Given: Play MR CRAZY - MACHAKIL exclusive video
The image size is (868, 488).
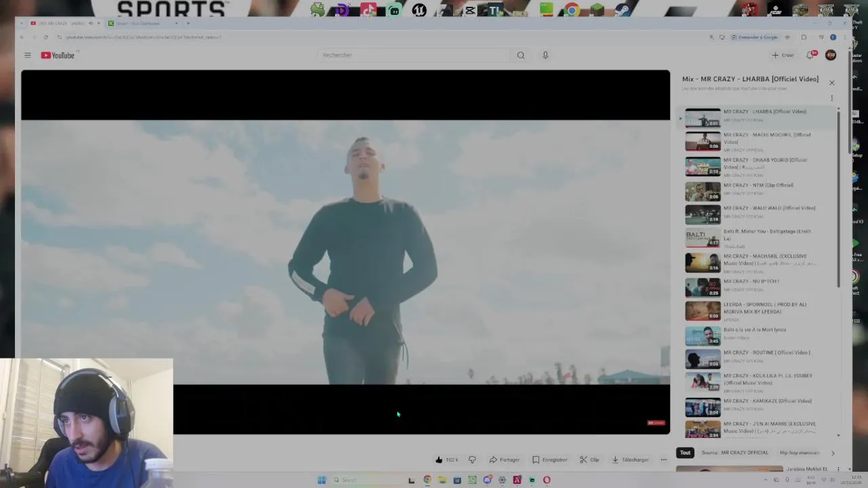Looking at the screenshot, I should 758,262.
